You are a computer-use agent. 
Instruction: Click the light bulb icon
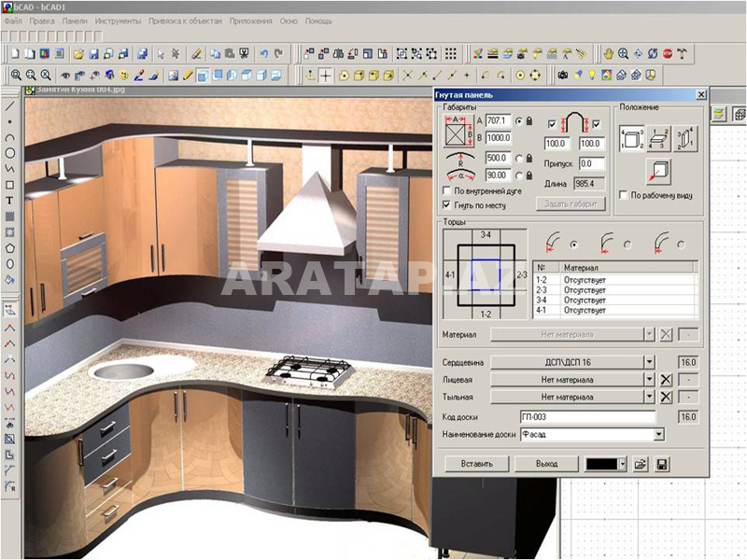point(592,76)
